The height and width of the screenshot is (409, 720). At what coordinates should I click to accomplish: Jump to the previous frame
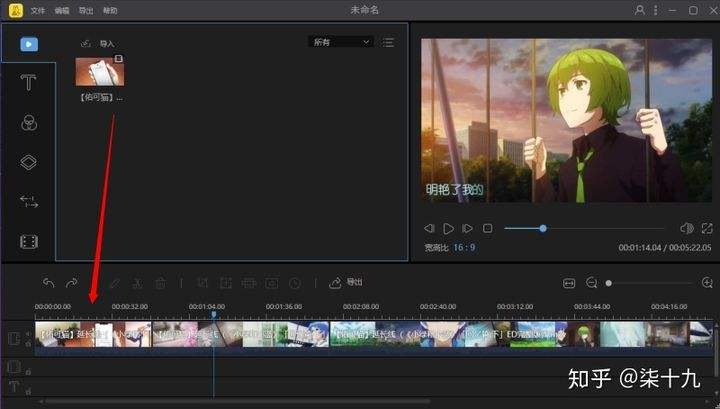429,228
